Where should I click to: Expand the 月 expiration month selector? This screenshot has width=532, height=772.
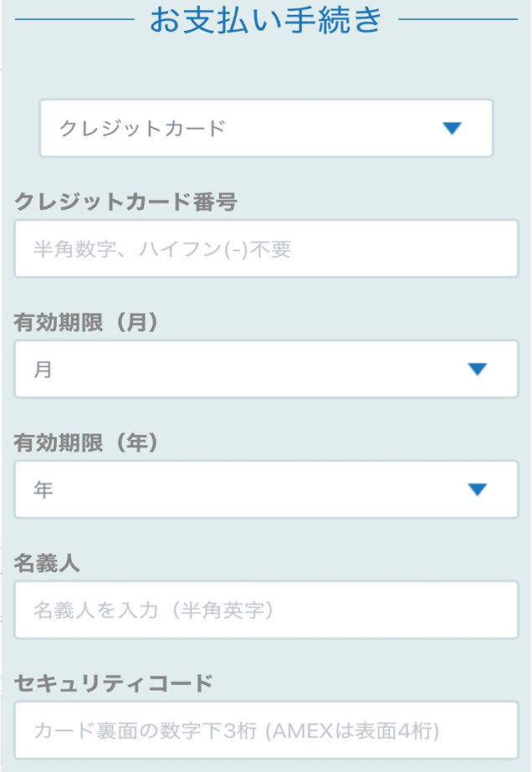pos(266,369)
